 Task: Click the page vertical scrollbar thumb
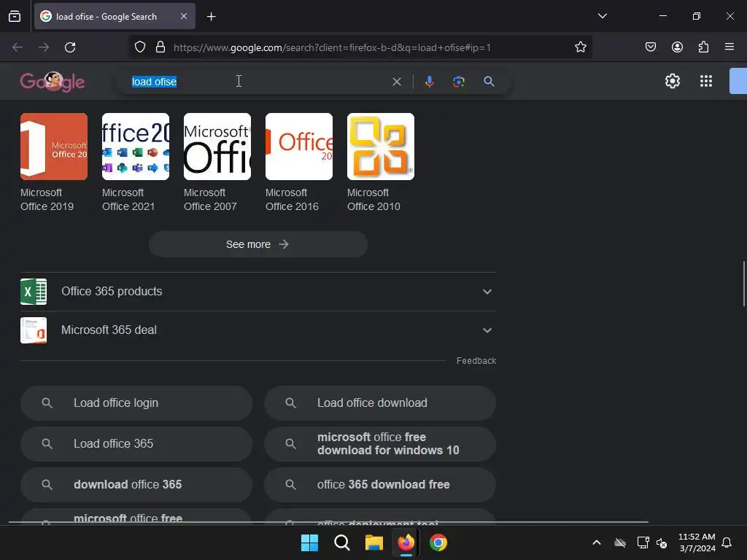(x=744, y=284)
